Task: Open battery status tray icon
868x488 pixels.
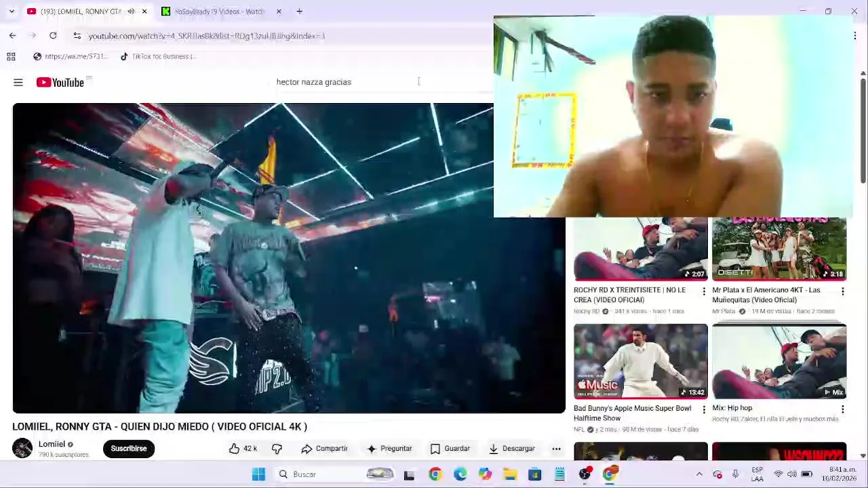Action: pos(807,474)
